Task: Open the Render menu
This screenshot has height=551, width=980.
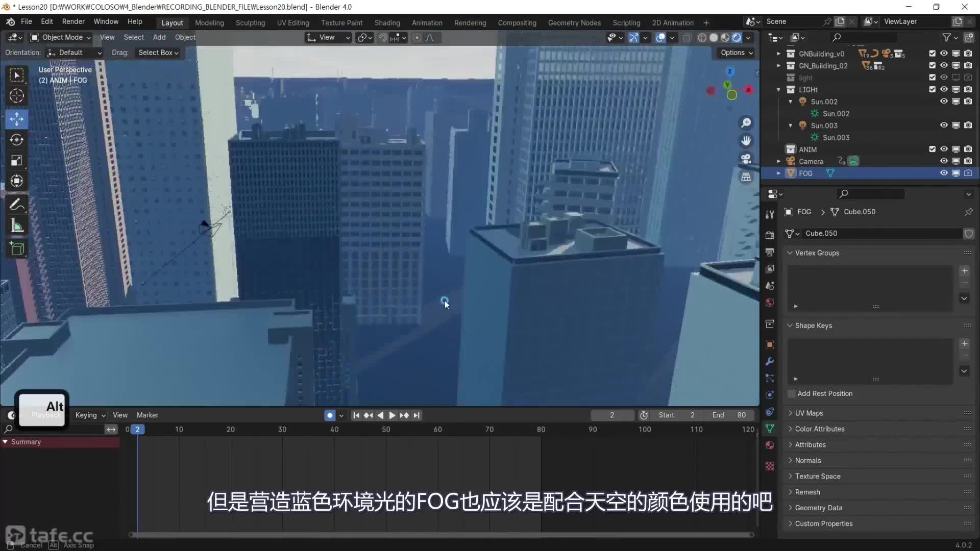Action: coord(73,21)
